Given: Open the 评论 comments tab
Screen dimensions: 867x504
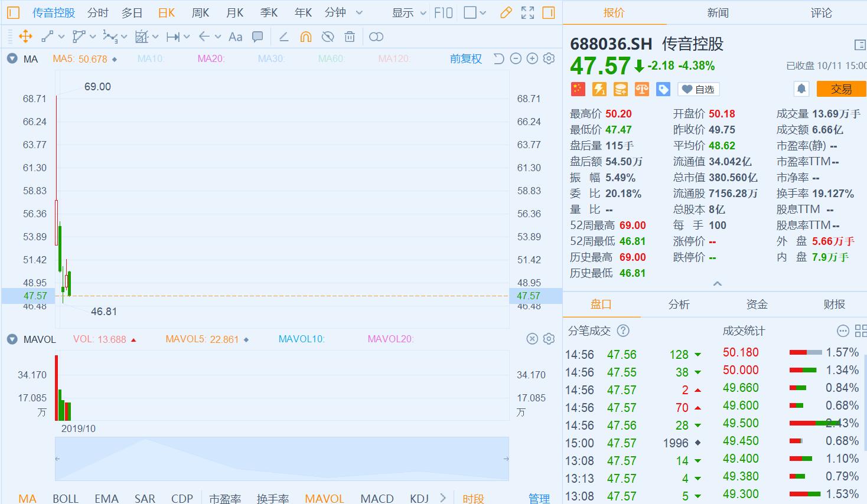Looking at the screenshot, I should tap(821, 12).
